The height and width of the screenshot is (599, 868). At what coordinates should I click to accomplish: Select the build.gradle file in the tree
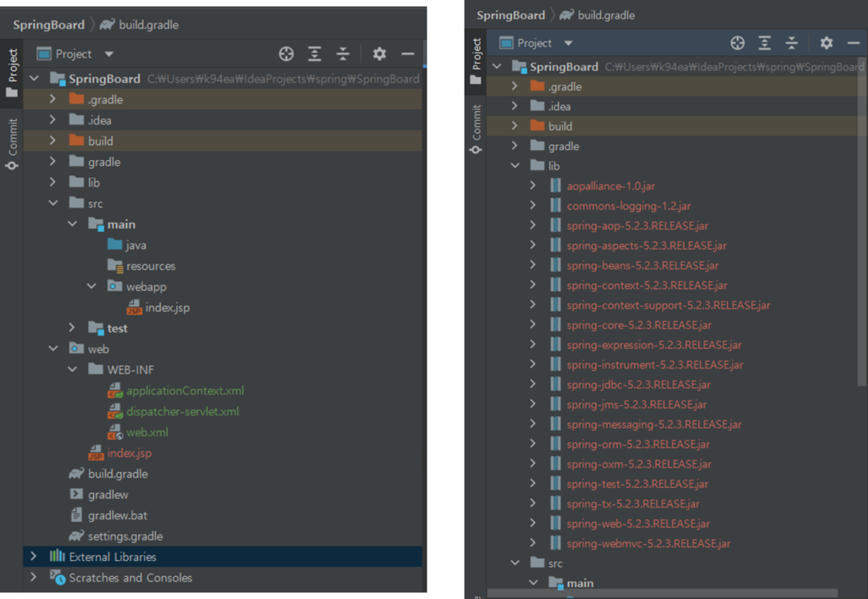click(117, 474)
